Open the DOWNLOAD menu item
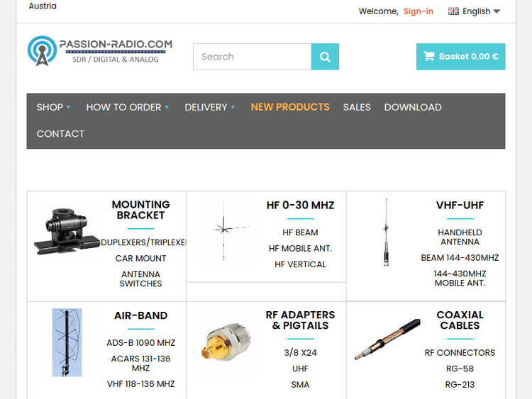532x399 pixels. 413,107
